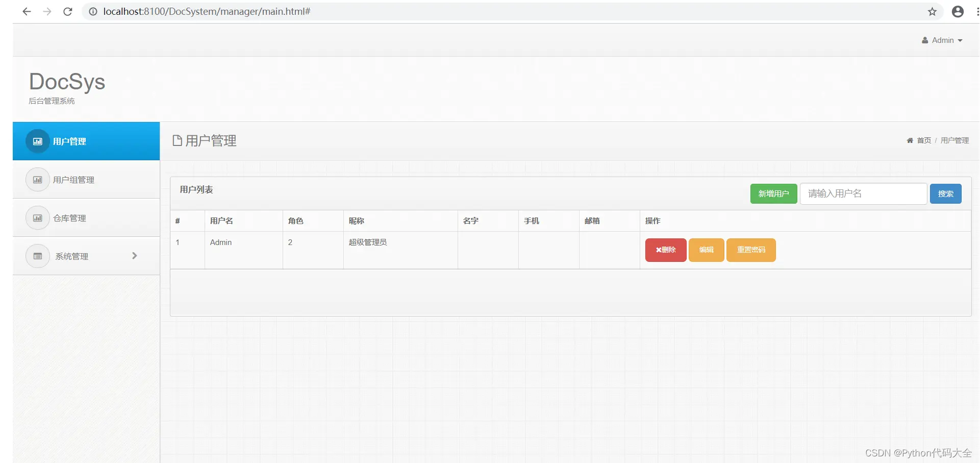
Task: Click the 用户管理 breadcrumb entry
Action: pyautogui.click(x=954, y=140)
